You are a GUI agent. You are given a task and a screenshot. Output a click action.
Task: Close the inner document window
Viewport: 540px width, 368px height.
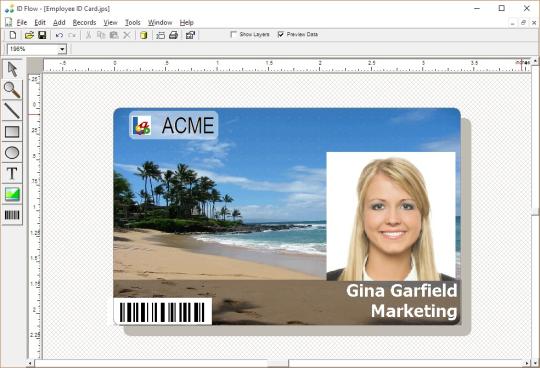534,23
